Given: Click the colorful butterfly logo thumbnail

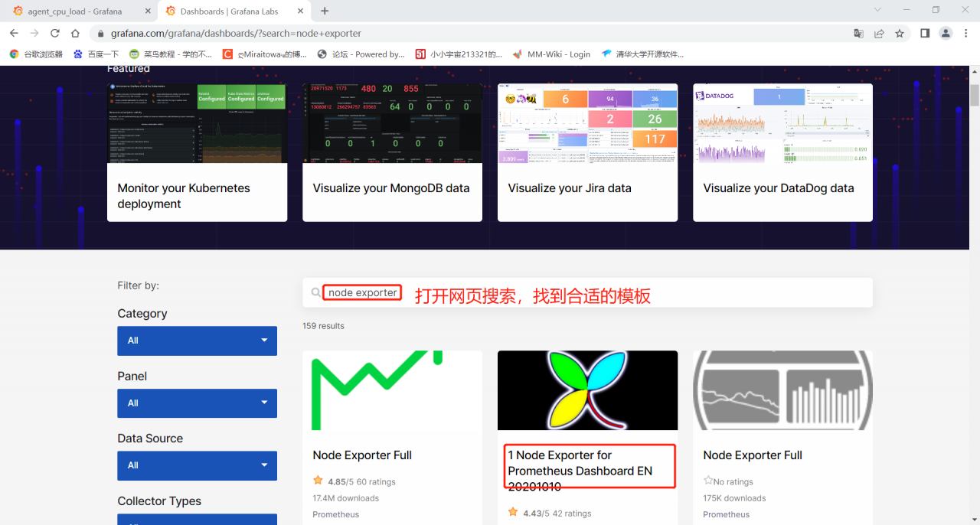Looking at the screenshot, I should pos(587,390).
